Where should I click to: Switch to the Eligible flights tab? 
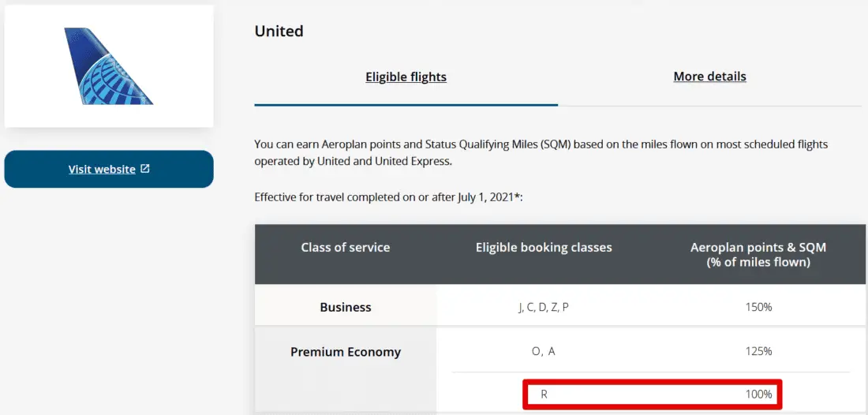tap(406, 77)
